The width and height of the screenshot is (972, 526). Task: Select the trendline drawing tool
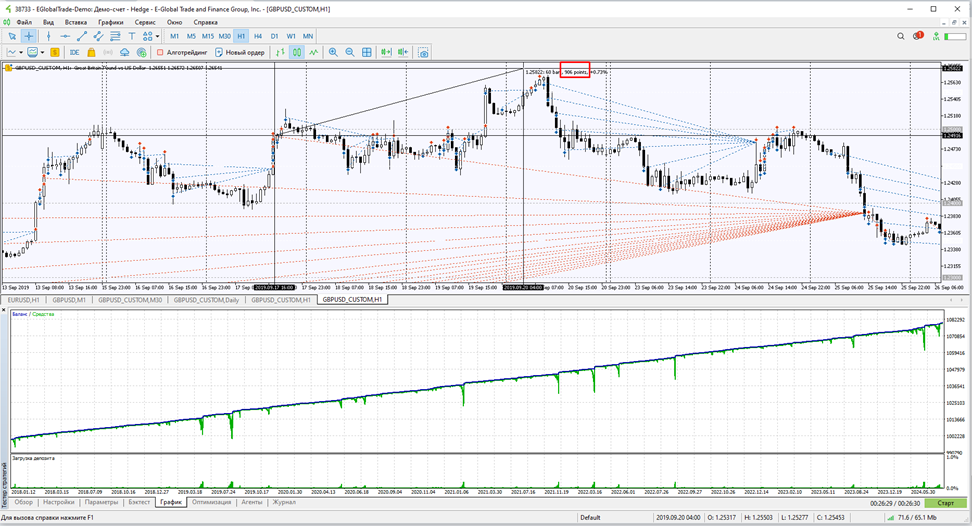tap(81, 37)
